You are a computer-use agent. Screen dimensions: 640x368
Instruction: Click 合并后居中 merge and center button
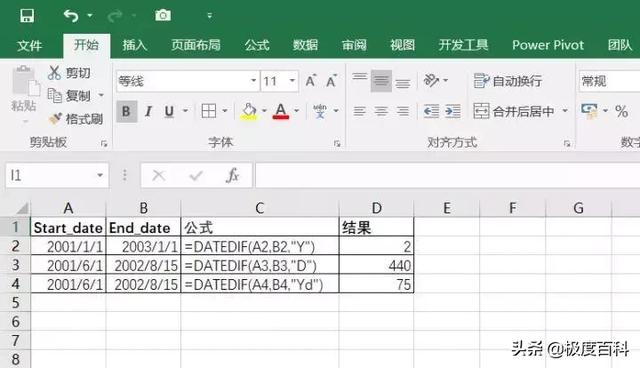[513, 111]
